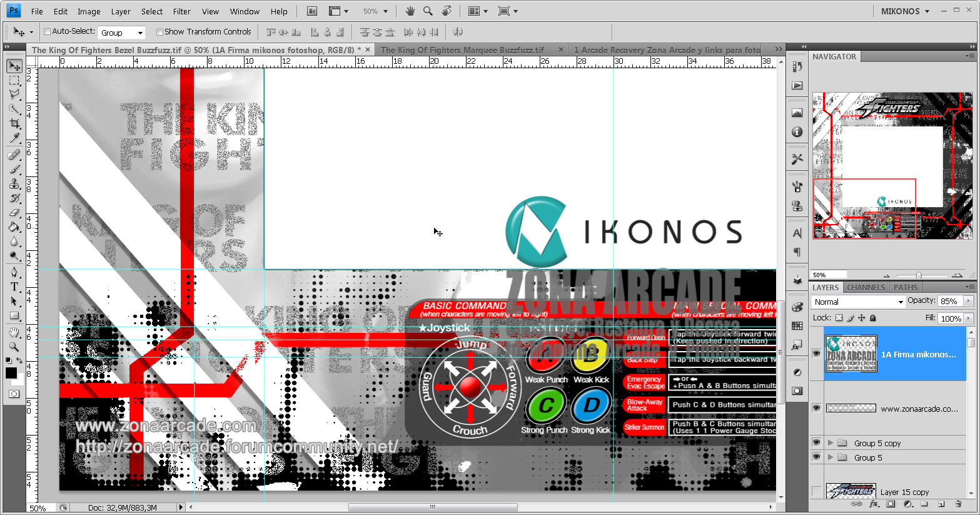Select the Dodge tool
Viewport: 980px width, 515px height.
(14, 256)
